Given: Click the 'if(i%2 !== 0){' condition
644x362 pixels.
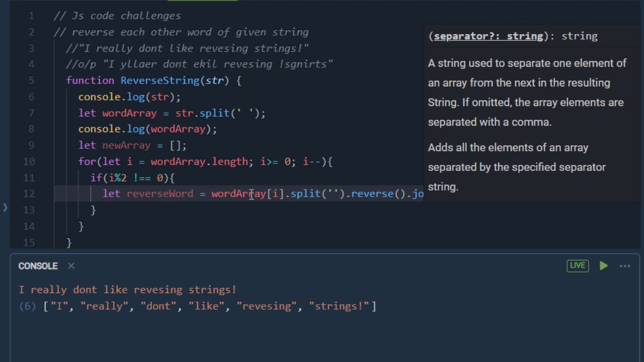Looking at the screenshot, I should 132,177.
